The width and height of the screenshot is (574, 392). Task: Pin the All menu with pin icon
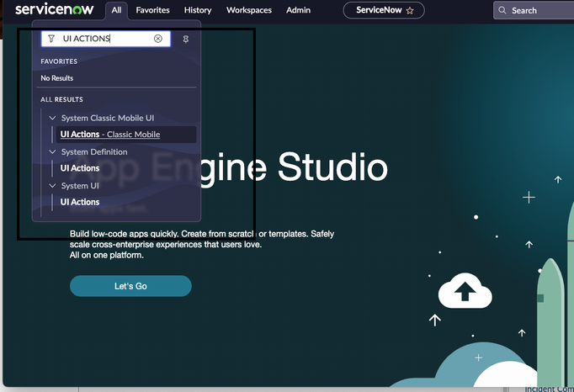pos(186,39)
